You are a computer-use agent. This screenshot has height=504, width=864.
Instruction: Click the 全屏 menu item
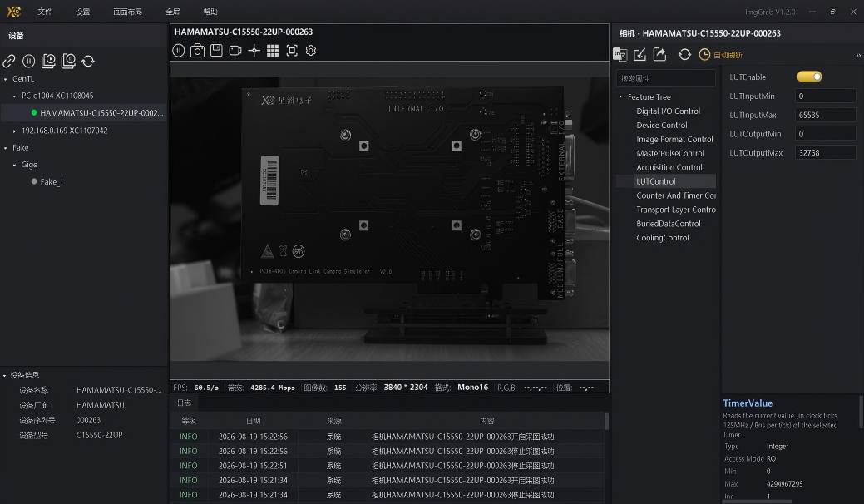click(172, 12)
